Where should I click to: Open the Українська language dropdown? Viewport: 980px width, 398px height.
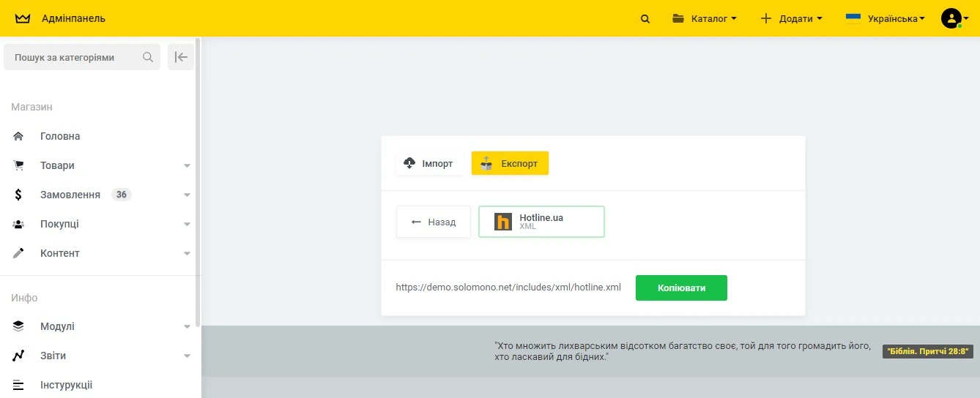[886, 18]
